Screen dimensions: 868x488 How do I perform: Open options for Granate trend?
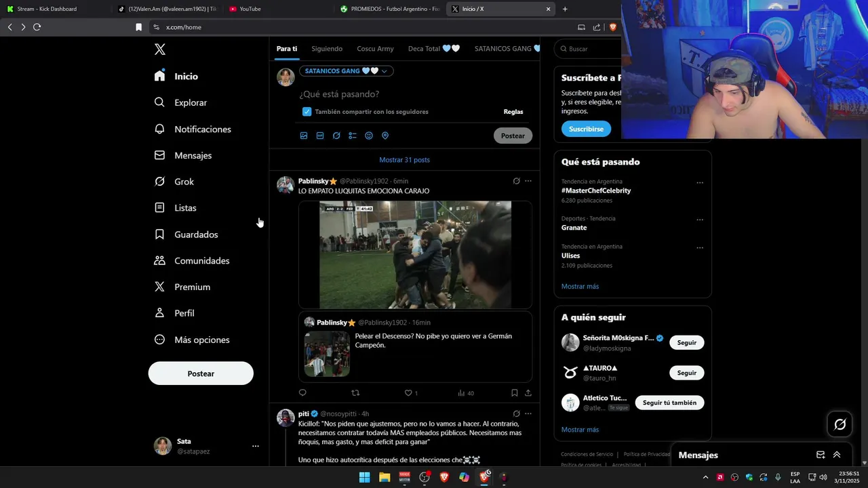tap(700, 220)
